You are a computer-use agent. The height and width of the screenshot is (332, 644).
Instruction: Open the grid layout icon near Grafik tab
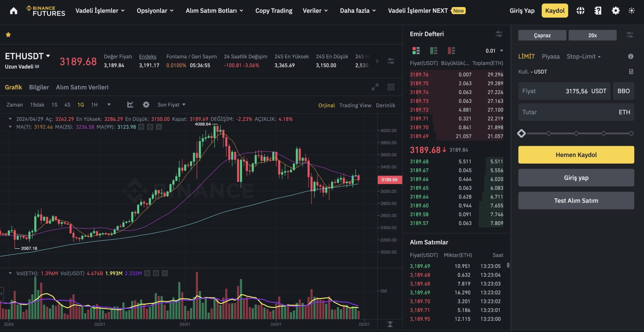391,87
